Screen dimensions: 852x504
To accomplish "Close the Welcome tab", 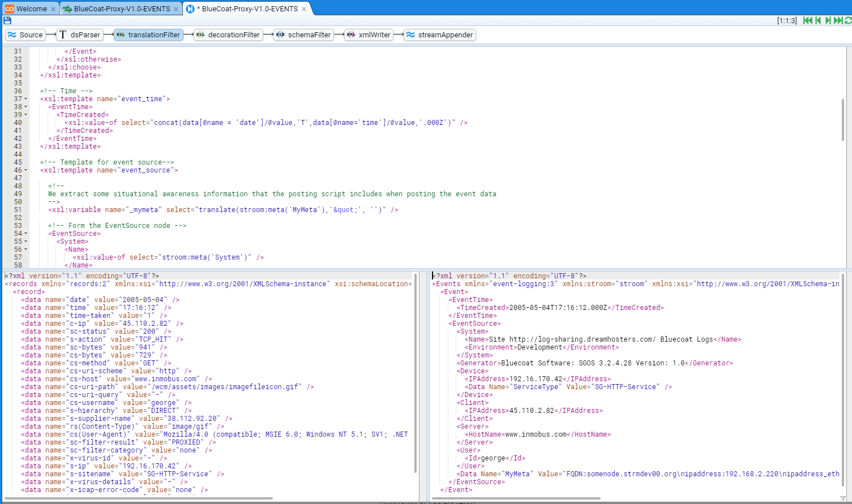I will [53, 8].
